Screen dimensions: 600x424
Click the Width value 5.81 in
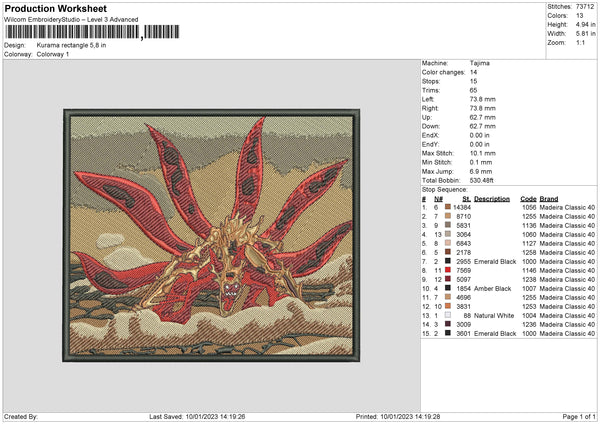(x=585, y=34)
